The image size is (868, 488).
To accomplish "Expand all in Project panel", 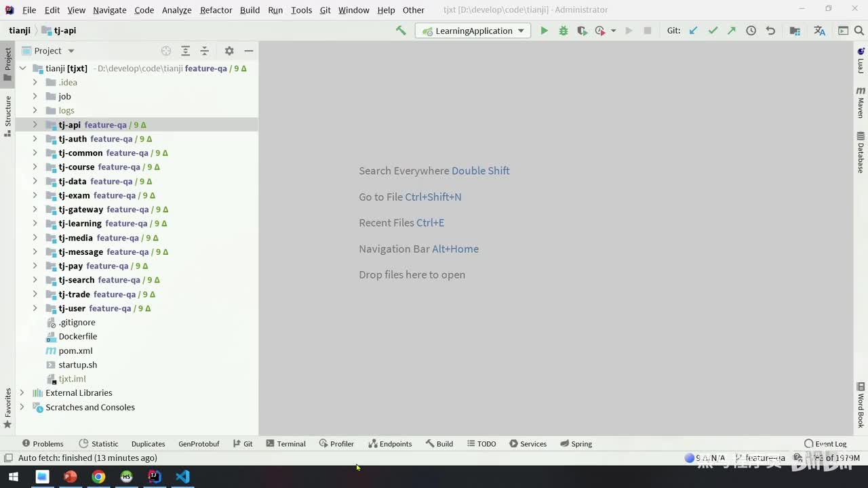I will coord(185,51).
